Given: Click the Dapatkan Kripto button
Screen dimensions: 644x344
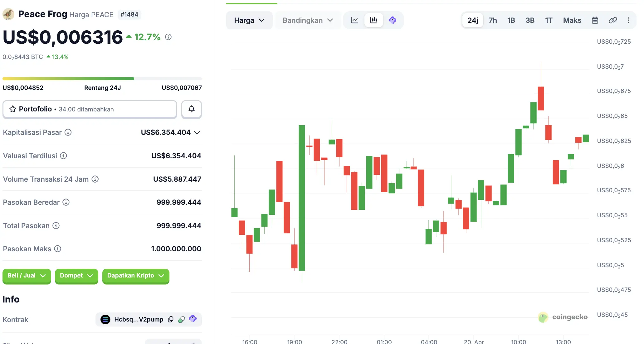Looking at the screenshot, I should click(135, 276).
